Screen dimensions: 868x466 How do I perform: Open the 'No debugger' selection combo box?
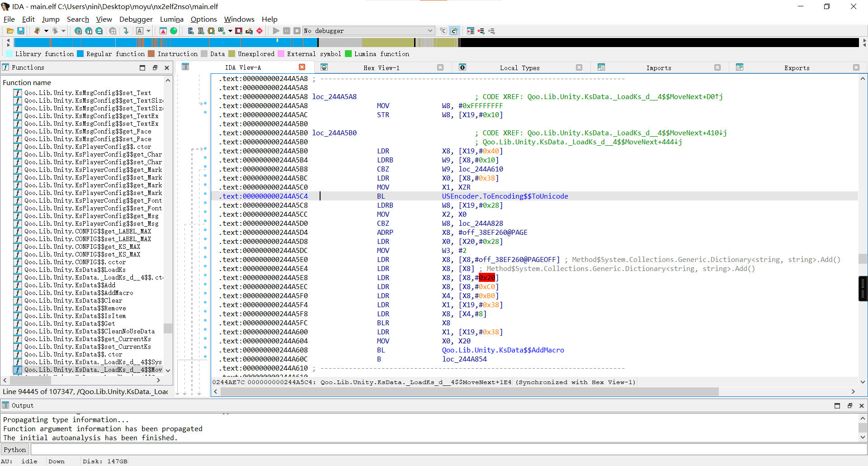coord(369,31)
